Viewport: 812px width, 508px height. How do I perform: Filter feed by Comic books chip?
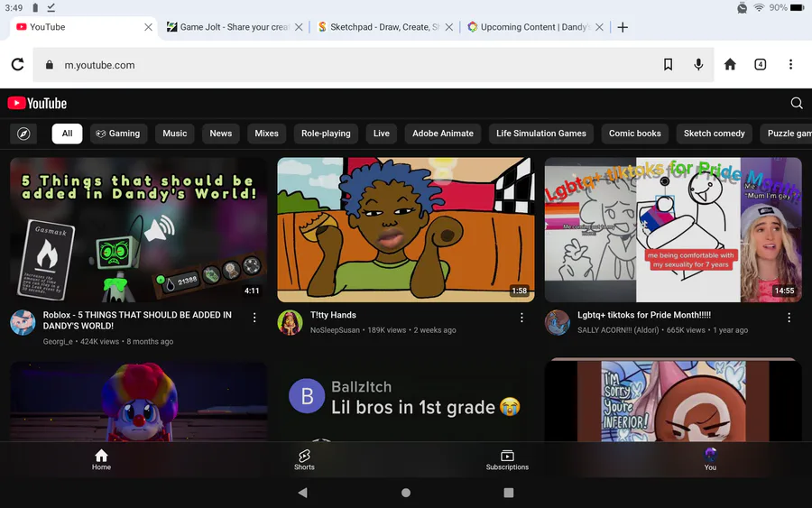[x=635, y=134]
